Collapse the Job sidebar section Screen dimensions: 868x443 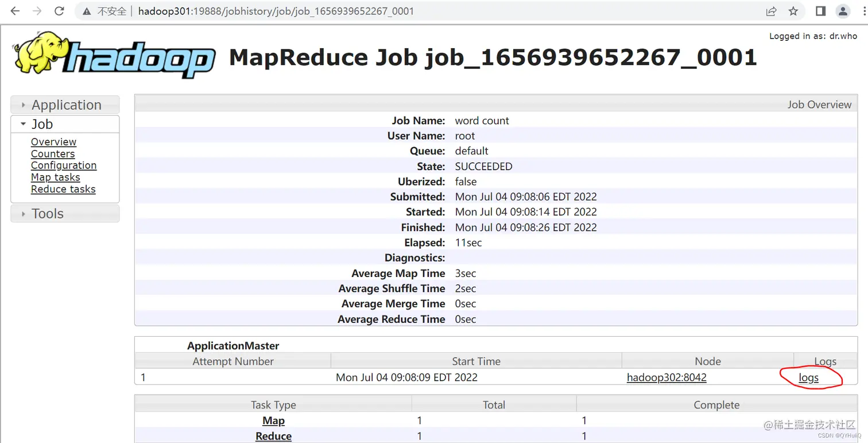coord(65,124)
